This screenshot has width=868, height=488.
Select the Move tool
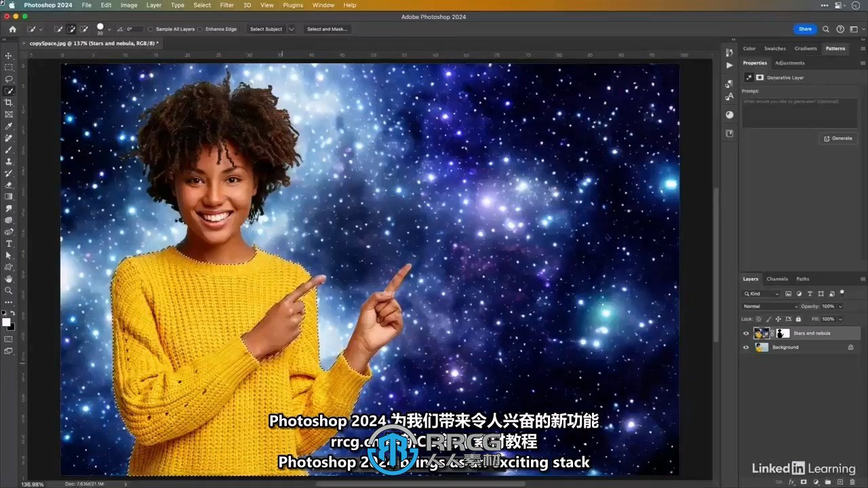pos(9,56)
